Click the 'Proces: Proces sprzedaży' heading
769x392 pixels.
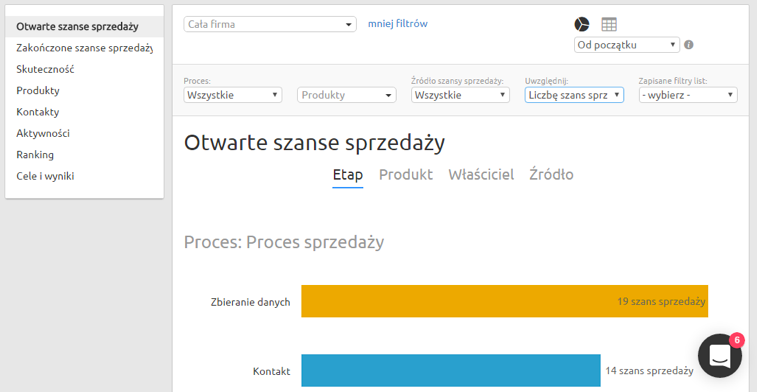(x=284, y=242)
